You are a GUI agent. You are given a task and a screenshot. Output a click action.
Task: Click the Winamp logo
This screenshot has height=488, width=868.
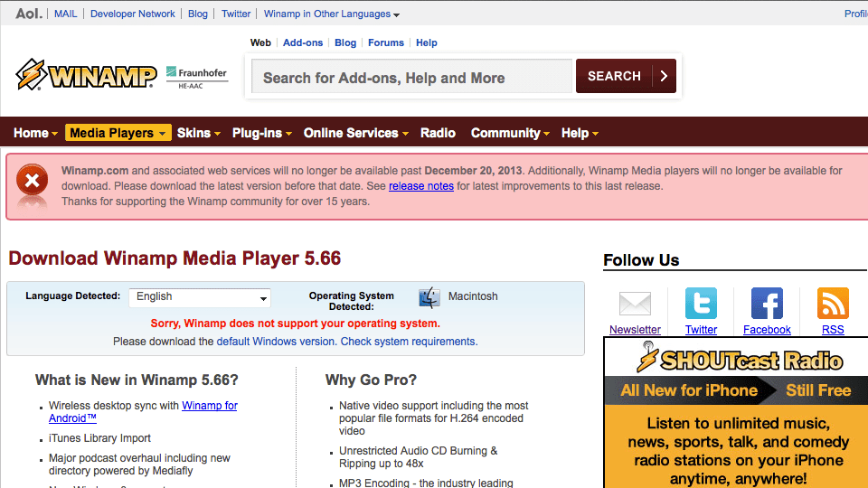pyautogui.click(x=87, y=74)
